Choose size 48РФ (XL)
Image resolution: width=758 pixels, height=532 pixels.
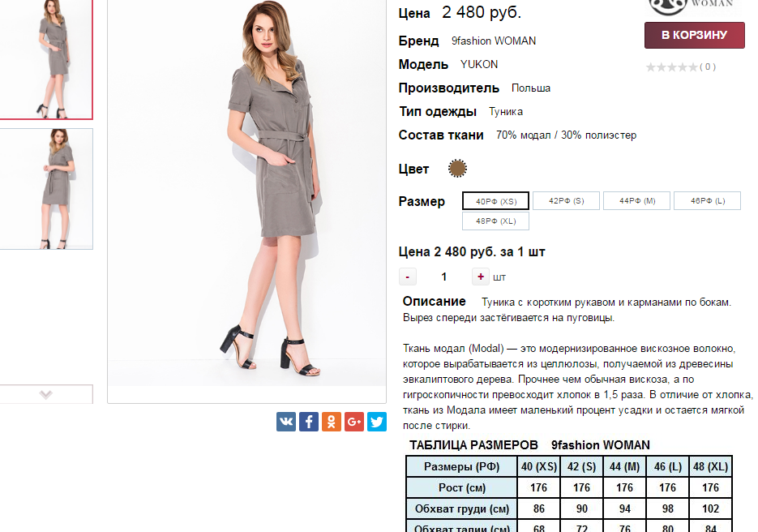(x=495, y=221)
